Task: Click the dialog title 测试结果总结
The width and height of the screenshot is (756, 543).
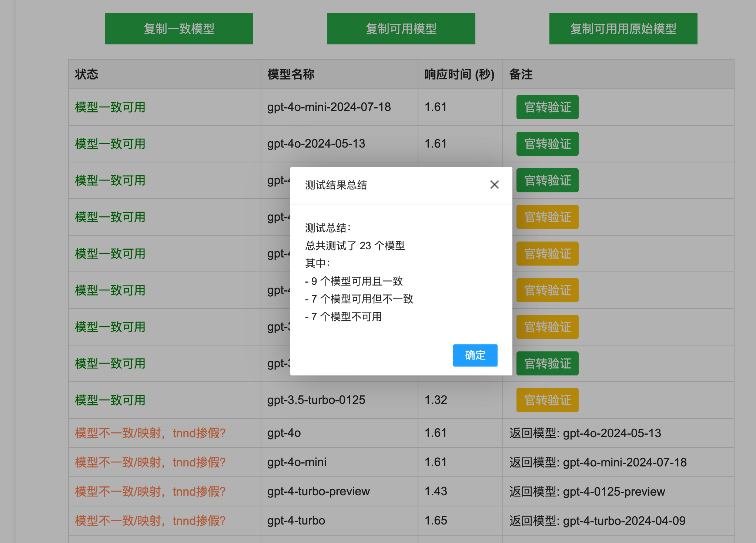Action: (x=336, y=185)
